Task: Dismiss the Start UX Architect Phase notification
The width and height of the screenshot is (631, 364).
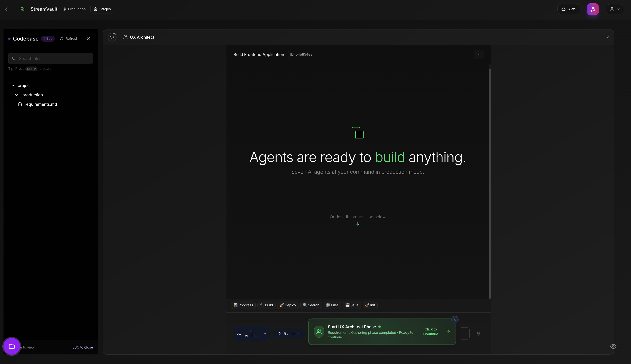Action: click(x=455, y=319)
